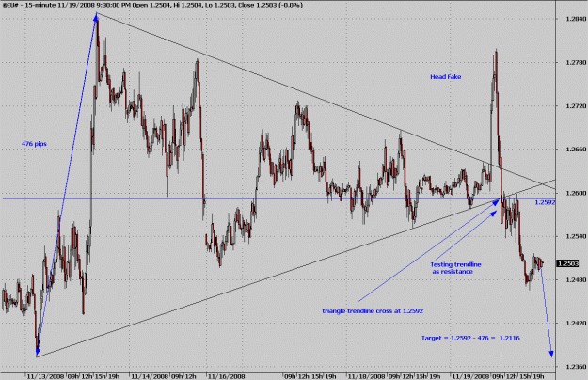
Task: Select the 'Head Fake' annotation text
Action: click(x=446, y=77)
